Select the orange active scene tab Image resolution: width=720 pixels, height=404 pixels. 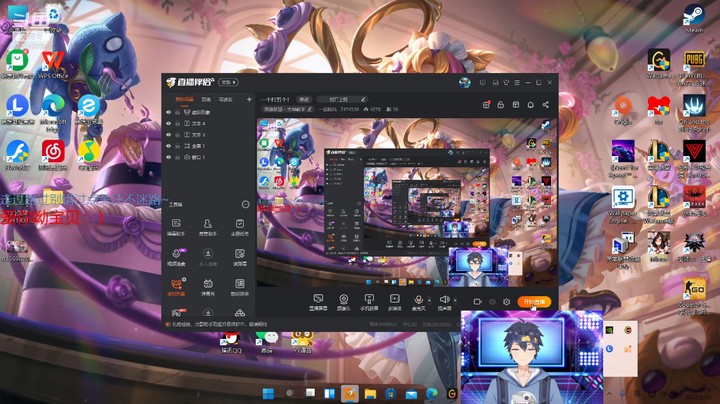click(184, 100)
